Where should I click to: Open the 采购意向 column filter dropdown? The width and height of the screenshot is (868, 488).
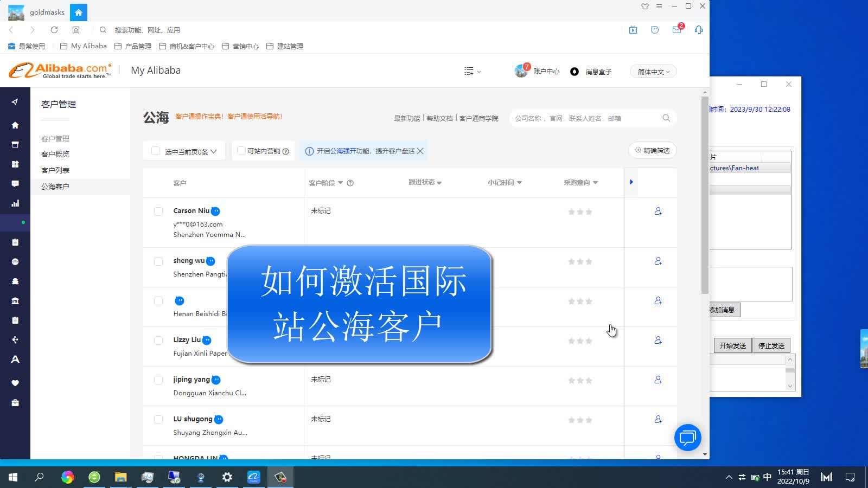click(x=596, y=183)
